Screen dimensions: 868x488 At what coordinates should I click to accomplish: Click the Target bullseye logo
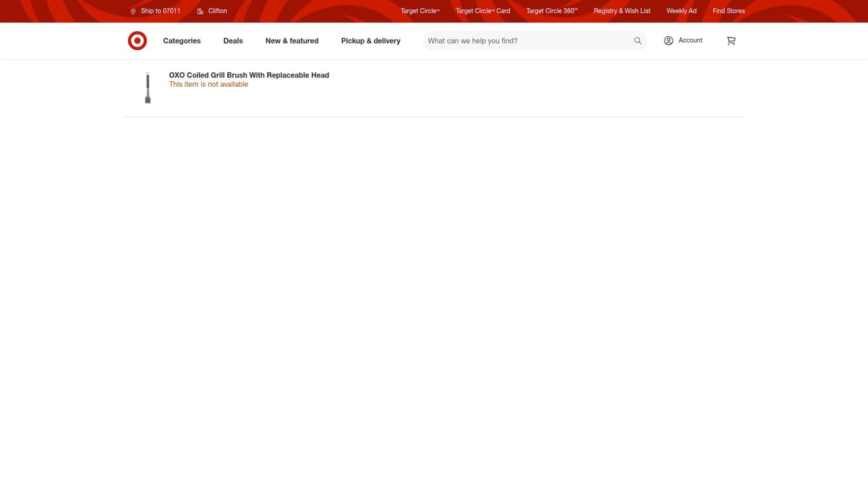coord(137,41)
